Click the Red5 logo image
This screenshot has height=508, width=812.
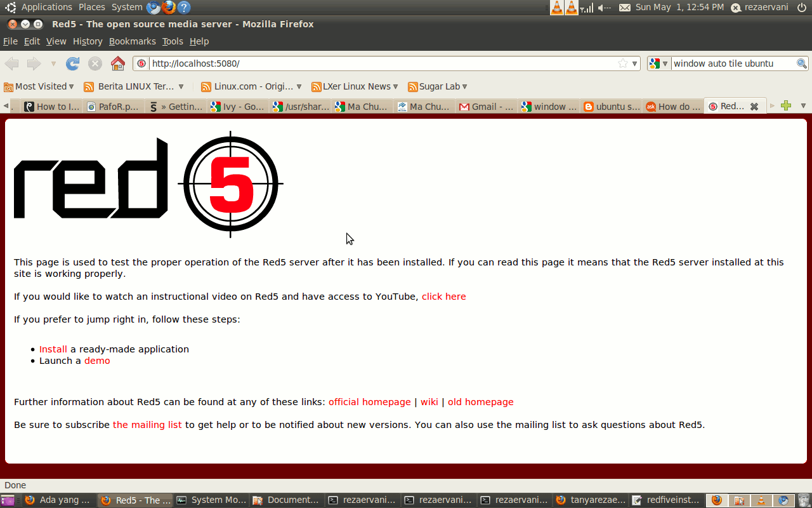[148, 184]
